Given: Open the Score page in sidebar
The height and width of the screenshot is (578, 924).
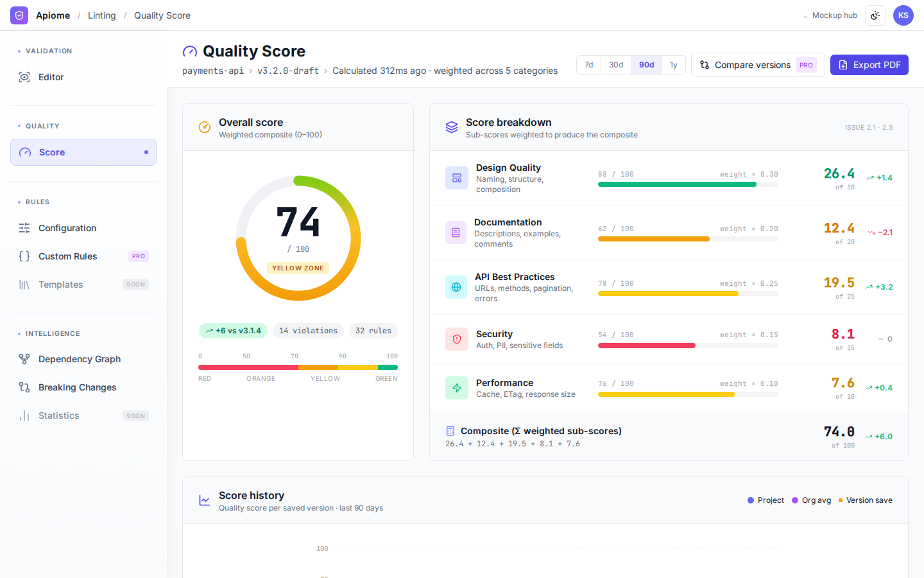Looking at the screenshot, I should click(83, 152).
